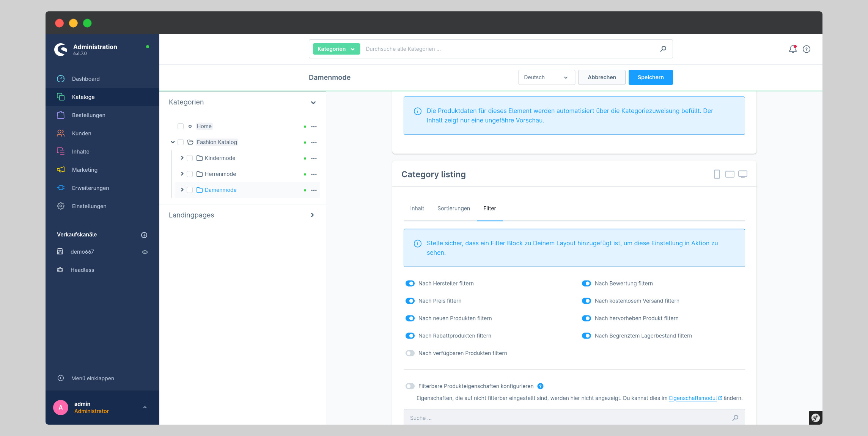This screenshot has width=868, height=436.
Task: Toggle Nach Hersteller filtern switch off
Action: (x=410, y=283)
